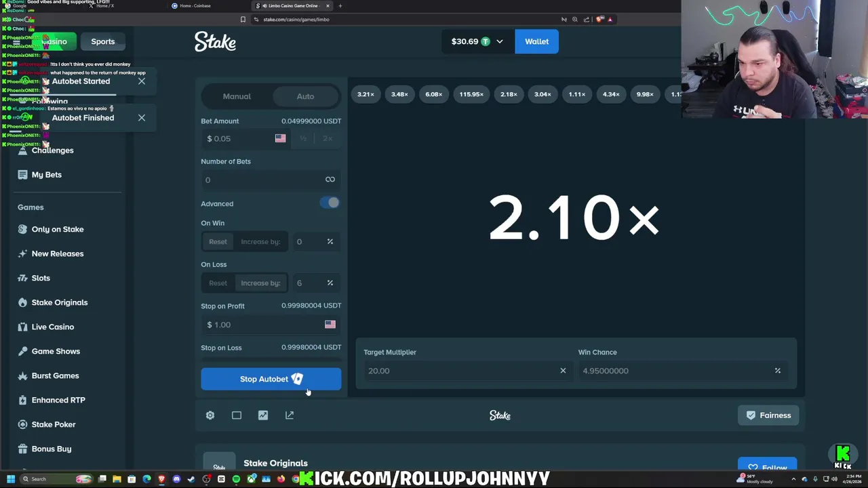Click the Game Shows sidebar icon

pyautogui.click(x=23, y=351)
